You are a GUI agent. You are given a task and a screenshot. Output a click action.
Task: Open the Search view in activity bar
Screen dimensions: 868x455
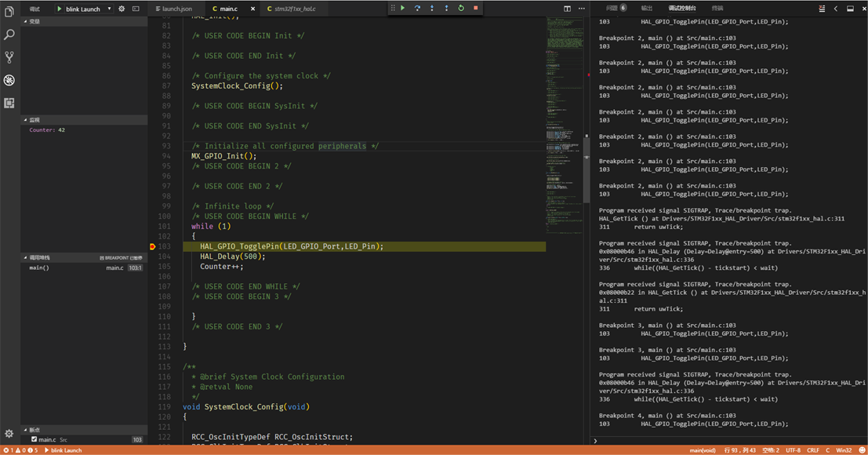click(9, 35)
